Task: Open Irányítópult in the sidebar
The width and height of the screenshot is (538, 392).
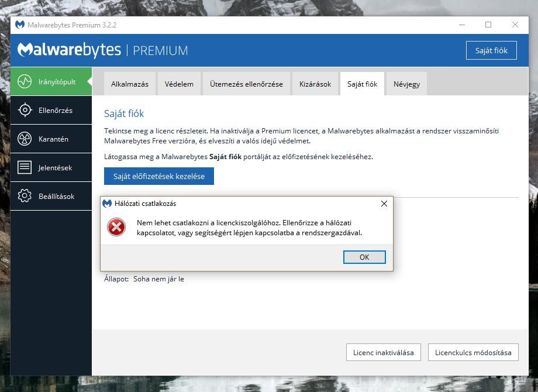Action: point(51,82)
